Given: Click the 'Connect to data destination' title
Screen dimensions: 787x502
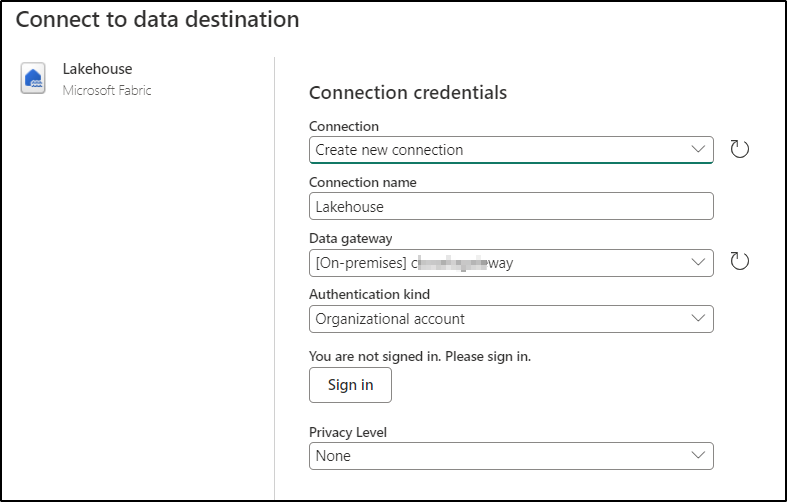Looking at the screenshot, I should click(x=158, y=20).
